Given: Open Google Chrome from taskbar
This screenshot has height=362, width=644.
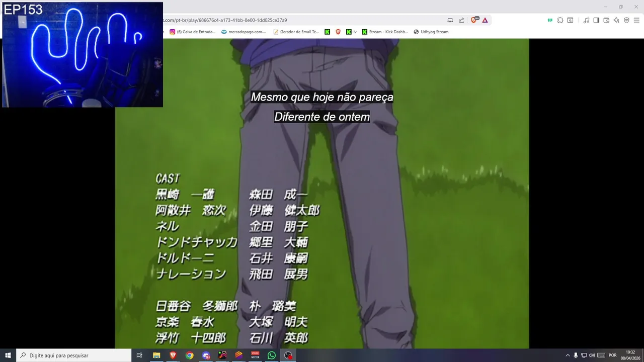Looking at the screenshot, I should 190,355.
